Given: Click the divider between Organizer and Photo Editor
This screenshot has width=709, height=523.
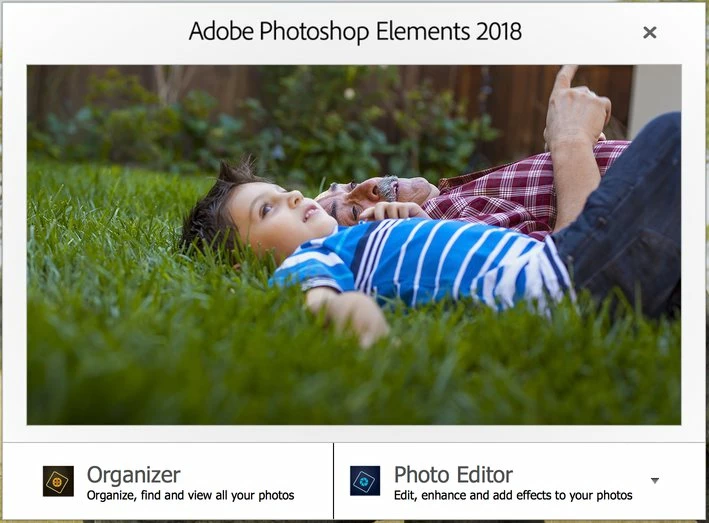Looking at the screenshot, I should (x=334, y=481).
